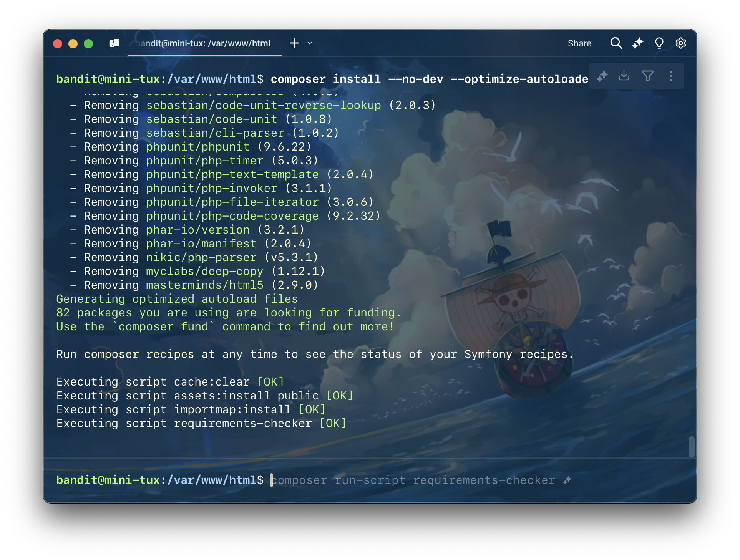The width and height of the screenshot is (740, 560).
Task: Click 'Removing sebastian/code-unit (1.0.8)' line
Action: point(201,119)
